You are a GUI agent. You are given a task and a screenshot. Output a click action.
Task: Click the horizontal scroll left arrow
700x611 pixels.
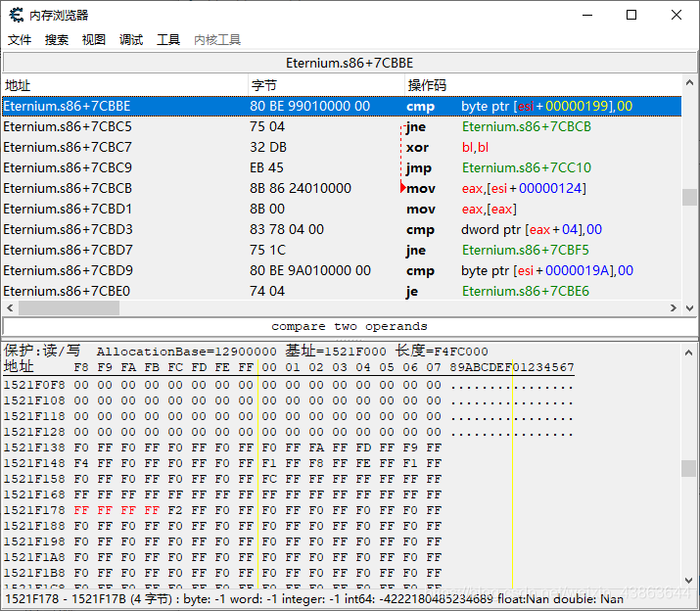10,308
